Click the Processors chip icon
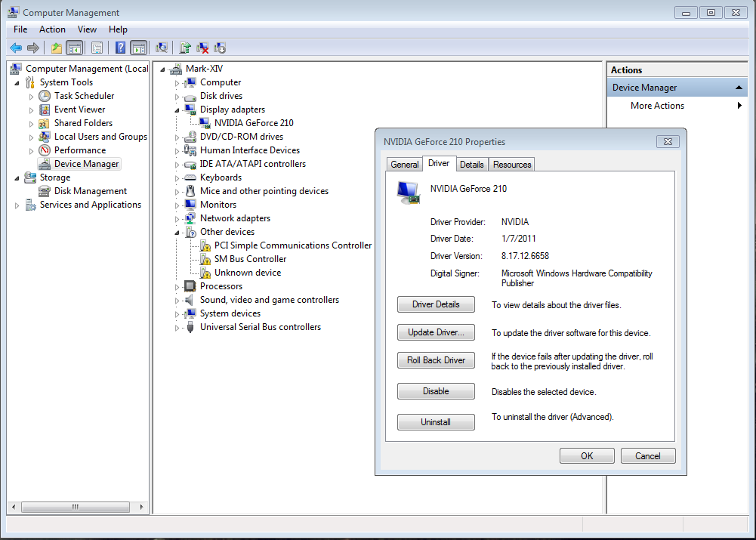 (190, 286)
